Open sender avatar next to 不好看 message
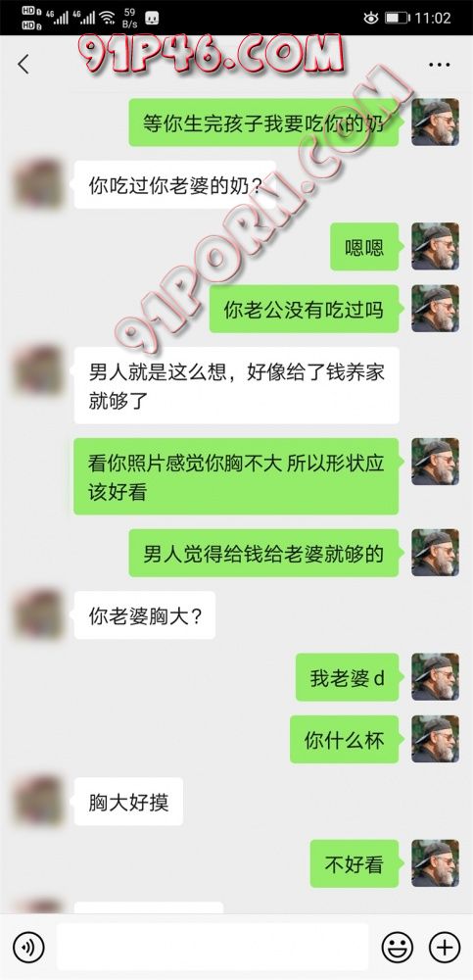The height and width of the screenshot is (980, 473). [435, 863]
